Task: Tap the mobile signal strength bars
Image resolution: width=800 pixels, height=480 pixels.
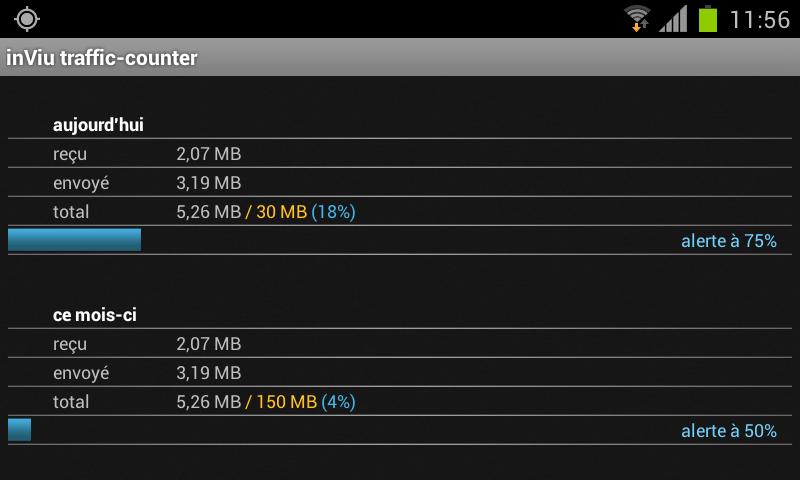Action: 673,18
